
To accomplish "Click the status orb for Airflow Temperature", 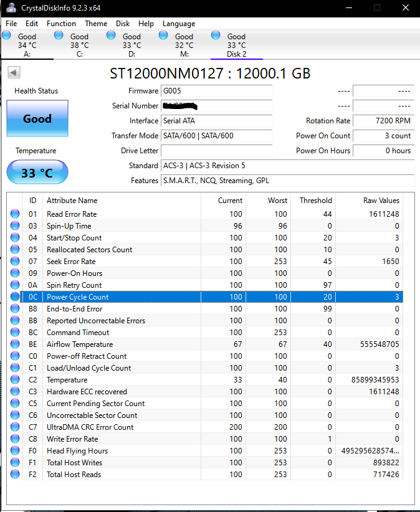I will click(15, 344).
